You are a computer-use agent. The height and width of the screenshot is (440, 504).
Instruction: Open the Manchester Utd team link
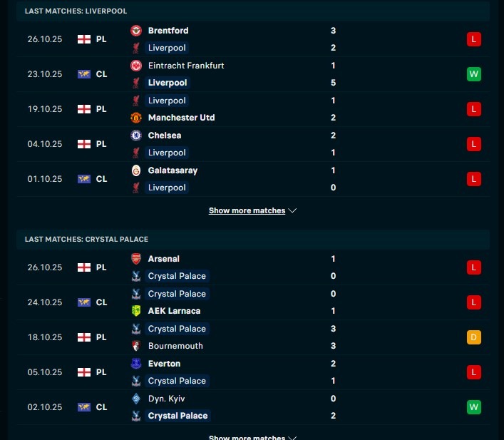click(x=181, y=118)
